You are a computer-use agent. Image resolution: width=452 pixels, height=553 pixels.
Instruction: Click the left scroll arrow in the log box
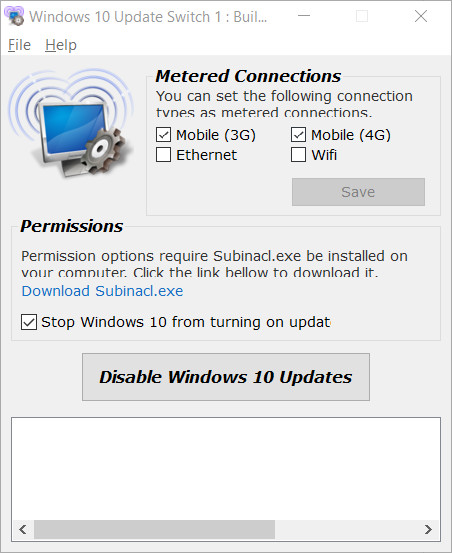[x=23, y=529]
